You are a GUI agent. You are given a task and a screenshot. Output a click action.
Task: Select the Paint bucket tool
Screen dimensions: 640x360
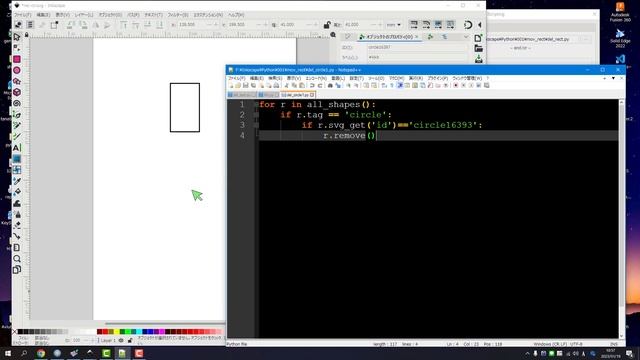(x=17, y=192)
